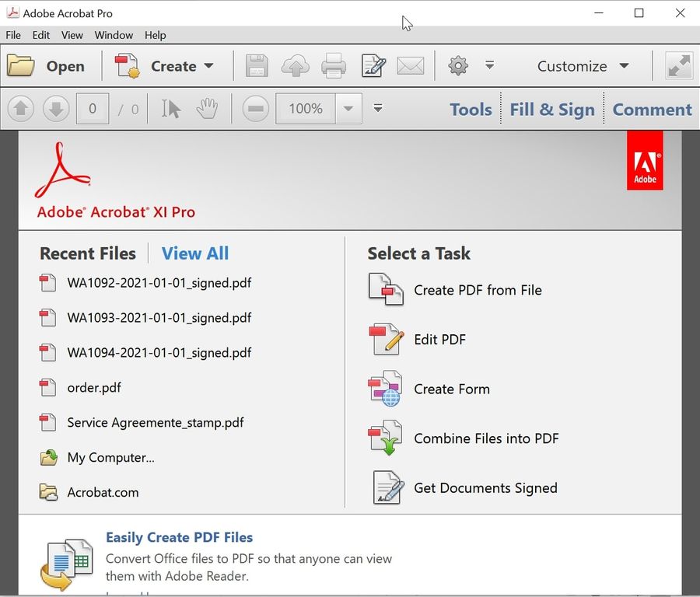The height and width of the screenshot is (597, 700).
Task: Click the page number input field
Action: pyautogui.click(x=93, y=108)
